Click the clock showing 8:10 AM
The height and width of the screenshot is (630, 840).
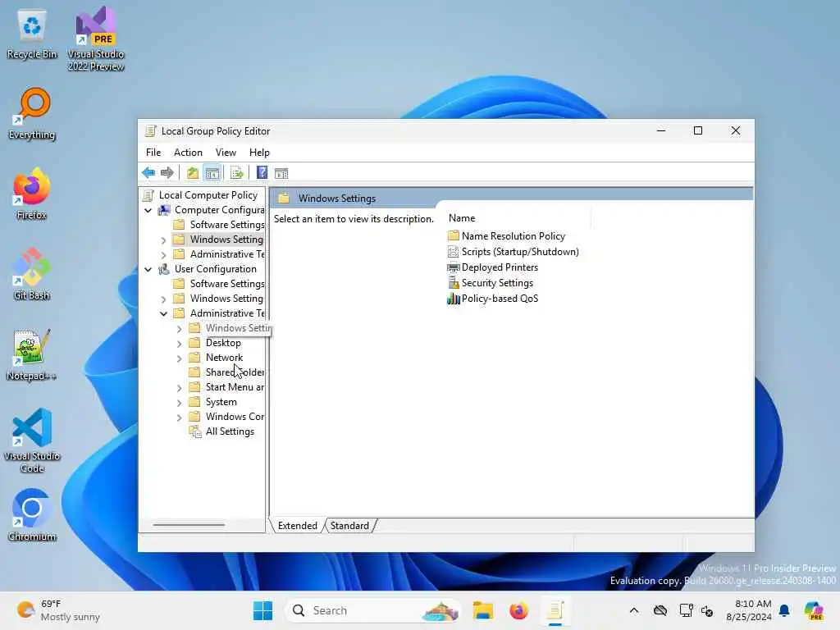tap(748, 610)
